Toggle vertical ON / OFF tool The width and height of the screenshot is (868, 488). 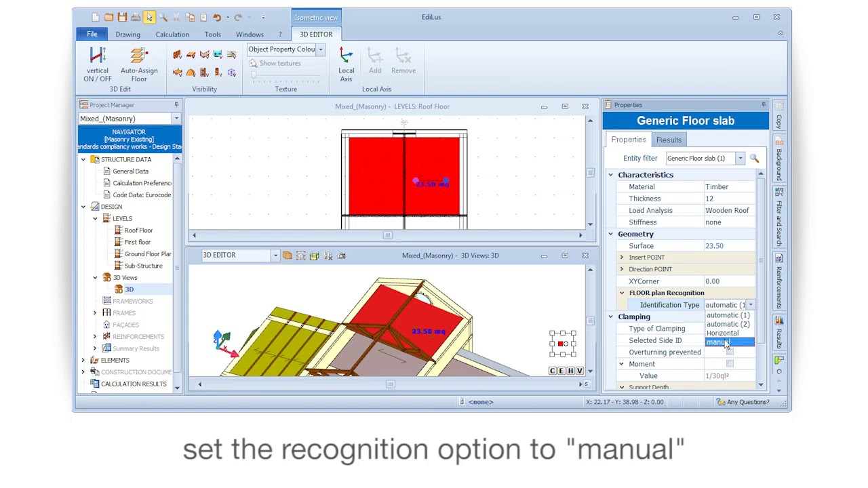(98, 64)
